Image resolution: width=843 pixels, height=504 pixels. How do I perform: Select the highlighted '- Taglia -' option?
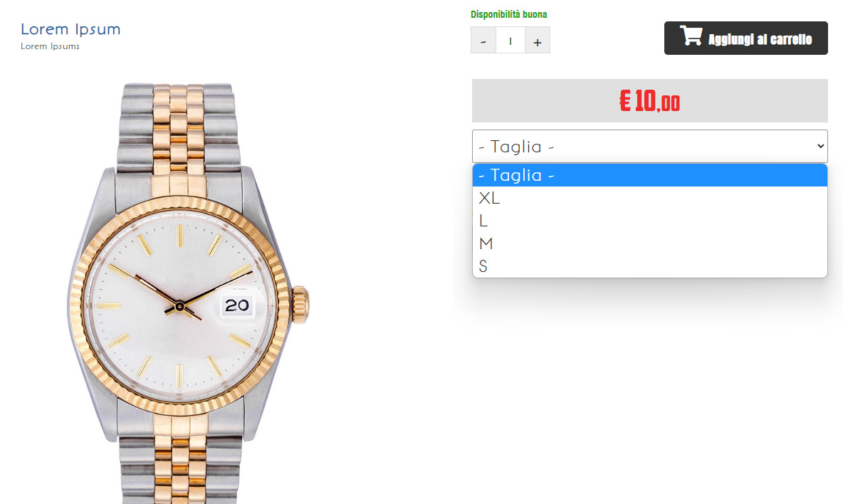click(649, 175)
